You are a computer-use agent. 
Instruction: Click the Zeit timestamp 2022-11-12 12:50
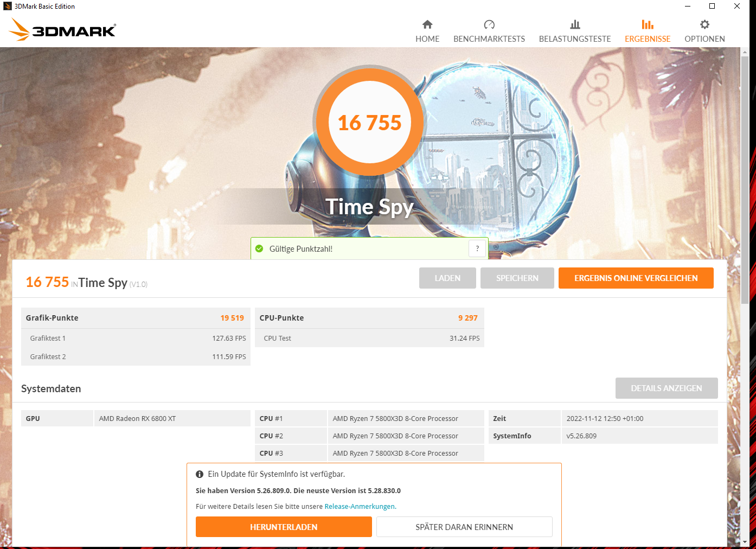(x=605, y=418)
